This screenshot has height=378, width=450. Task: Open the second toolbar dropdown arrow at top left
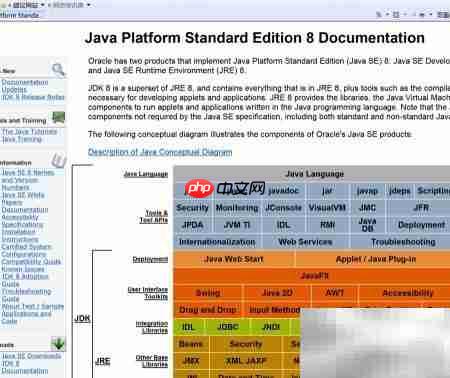(88, 5)
